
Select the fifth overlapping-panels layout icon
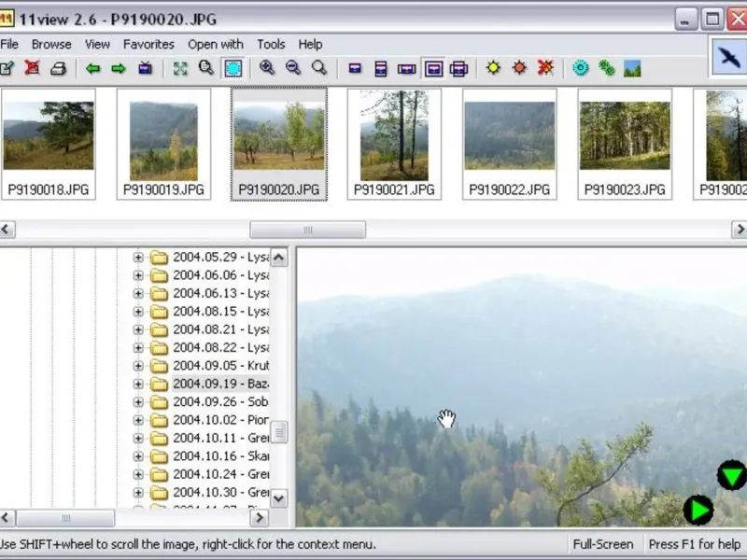458,69
